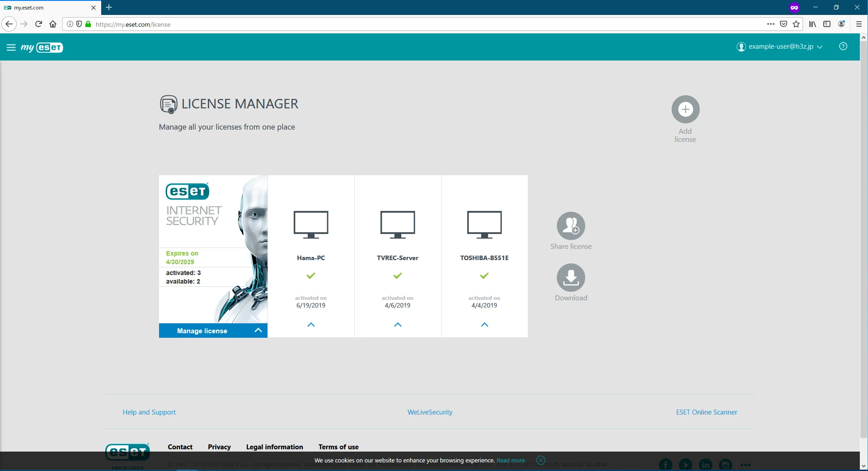Click the browser home icon

click(x=53, y=24)
